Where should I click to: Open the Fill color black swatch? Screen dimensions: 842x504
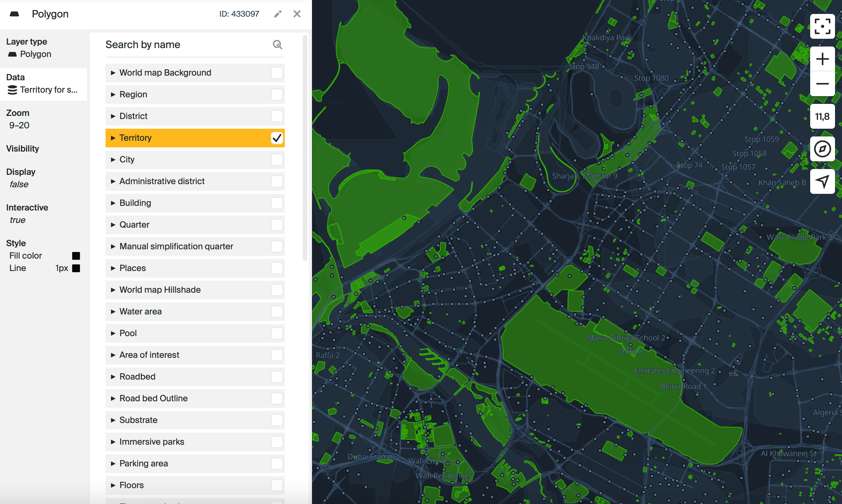tap(76, 256)
